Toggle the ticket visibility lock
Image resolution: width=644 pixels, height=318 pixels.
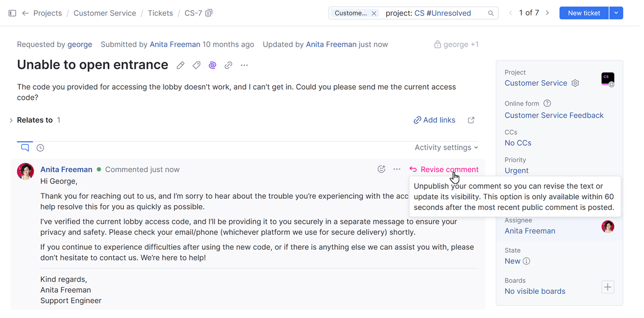pos(437,45)
